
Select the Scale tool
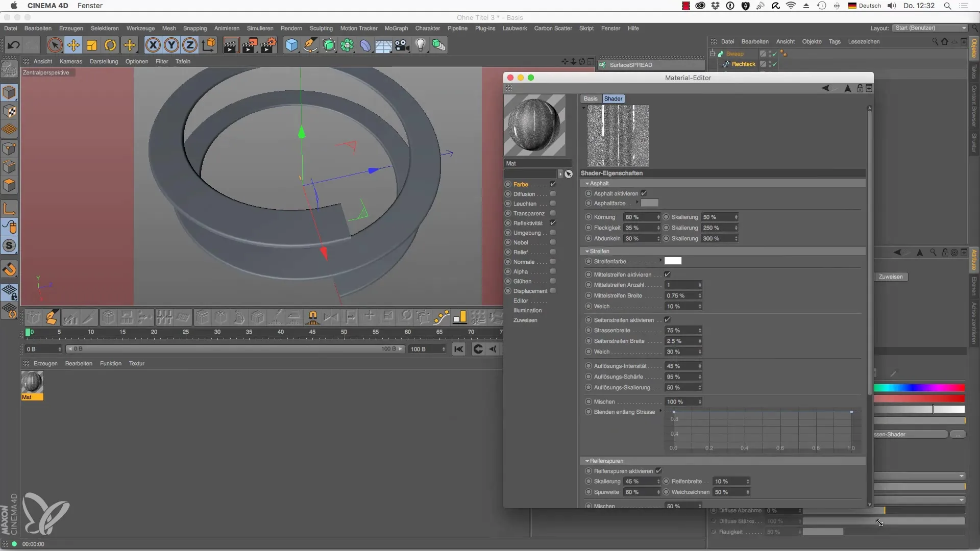[x=92, y=45]
